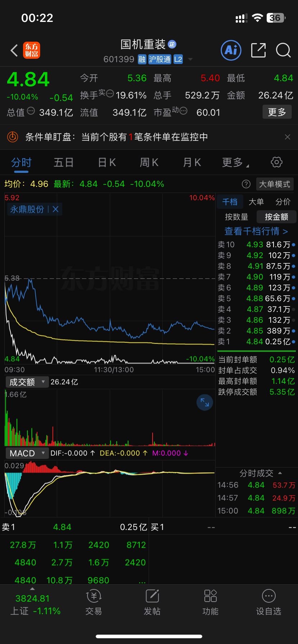Tap the 27.8万 order in queue list

(23, 545)
